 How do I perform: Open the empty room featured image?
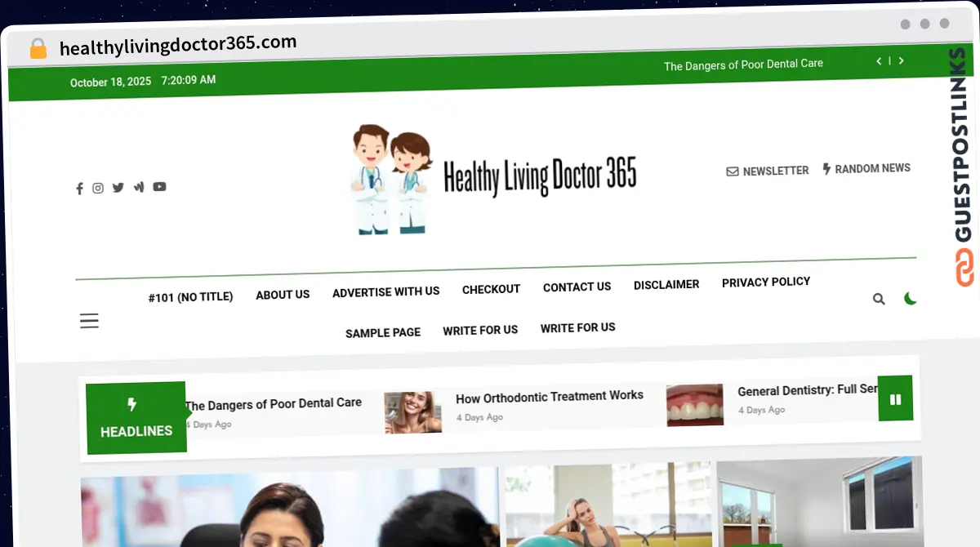tap(819, 500)
